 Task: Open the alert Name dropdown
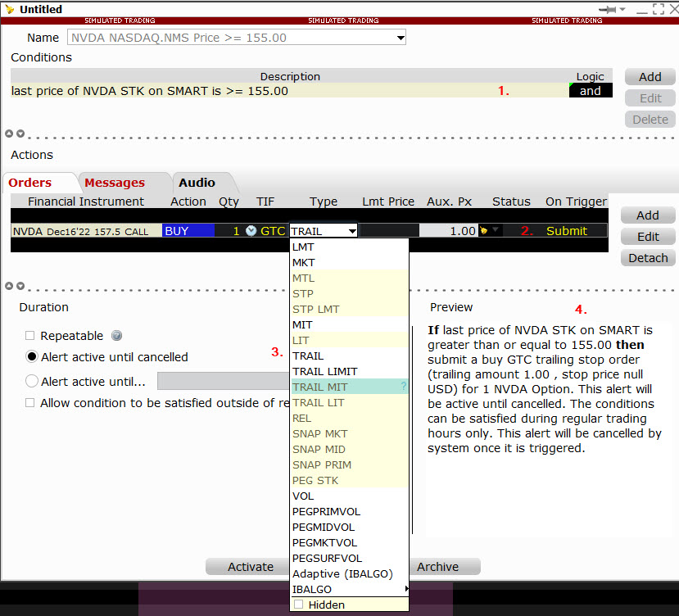pyautogui.click(x=401, y=38)
